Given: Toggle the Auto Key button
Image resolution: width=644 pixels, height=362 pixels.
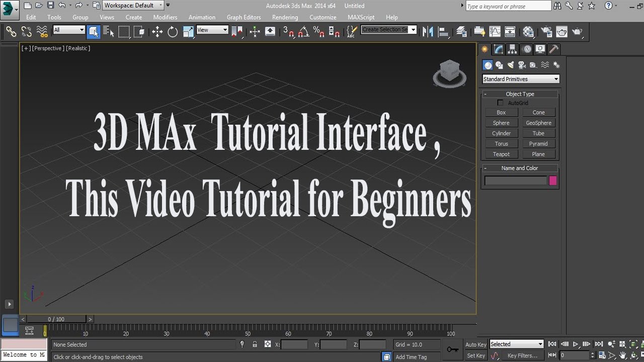Looking at the screenshot, I should 476,344.
